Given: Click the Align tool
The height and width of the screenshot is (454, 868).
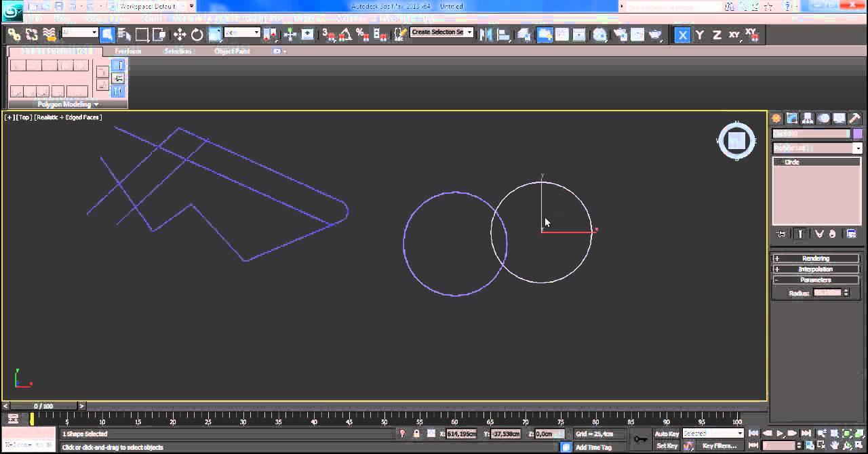Looking at the screenshot, I should point(504,35).
